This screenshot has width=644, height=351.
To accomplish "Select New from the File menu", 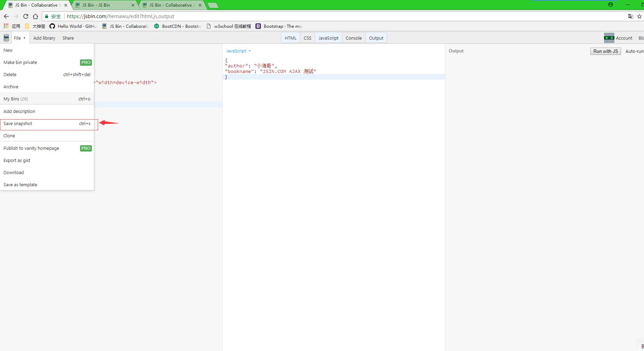I will (47, 50).
